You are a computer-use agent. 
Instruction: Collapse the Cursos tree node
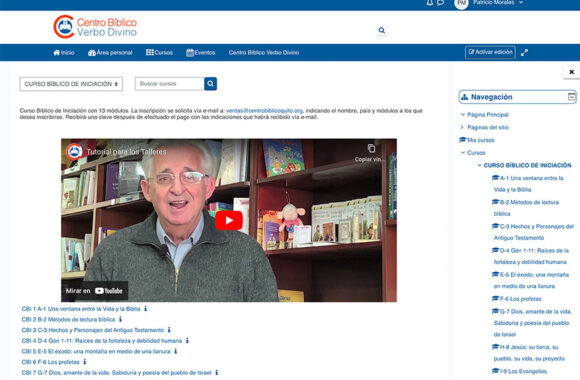coord(462,152)
